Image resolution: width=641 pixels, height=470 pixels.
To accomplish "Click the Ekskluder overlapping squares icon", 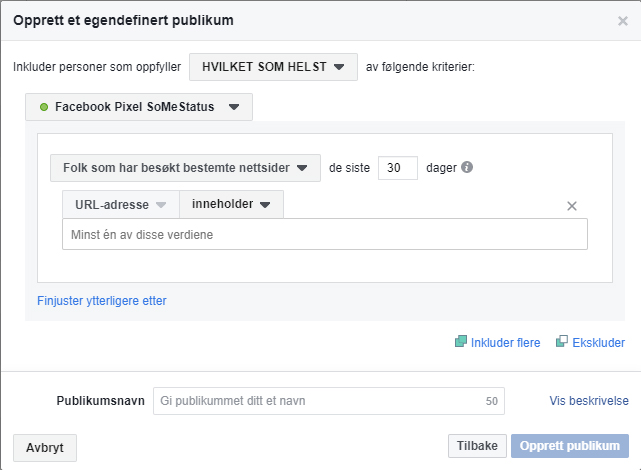I will point(562,341).
